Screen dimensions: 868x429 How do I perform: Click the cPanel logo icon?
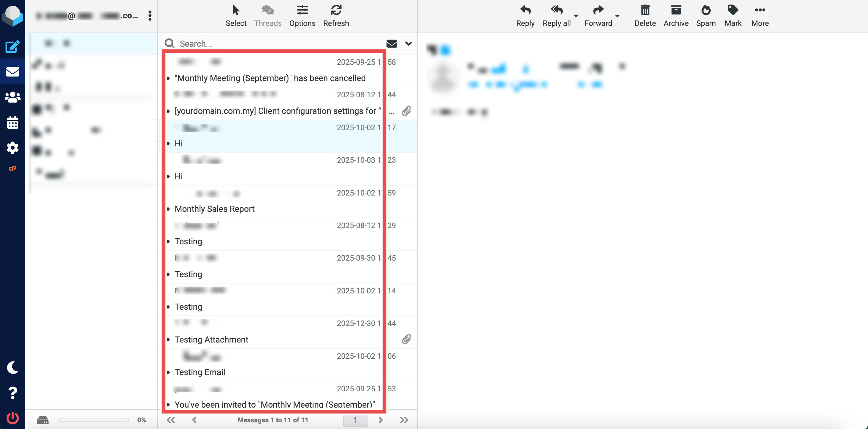click(12, 168)
